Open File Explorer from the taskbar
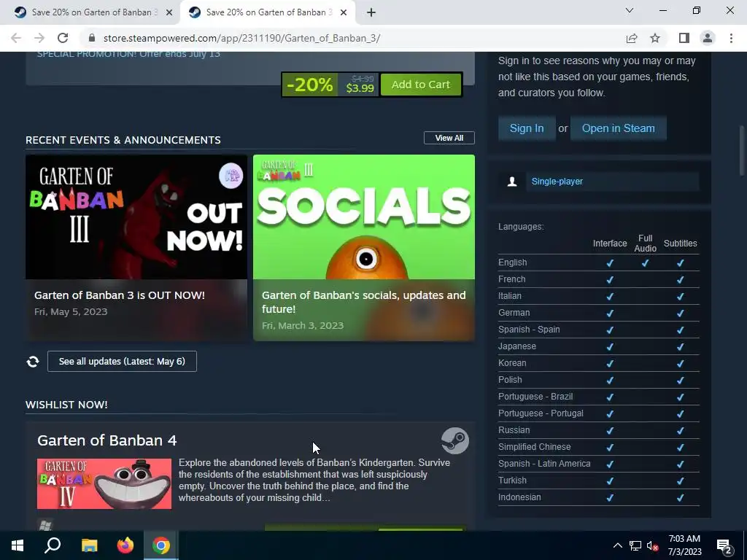Image resolution: width=747 pixels, height=560 pixels. point(89,545)
